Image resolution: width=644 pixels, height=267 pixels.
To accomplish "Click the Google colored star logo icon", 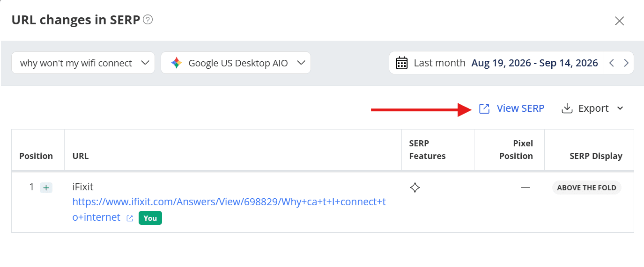I will tap(176, 63).
